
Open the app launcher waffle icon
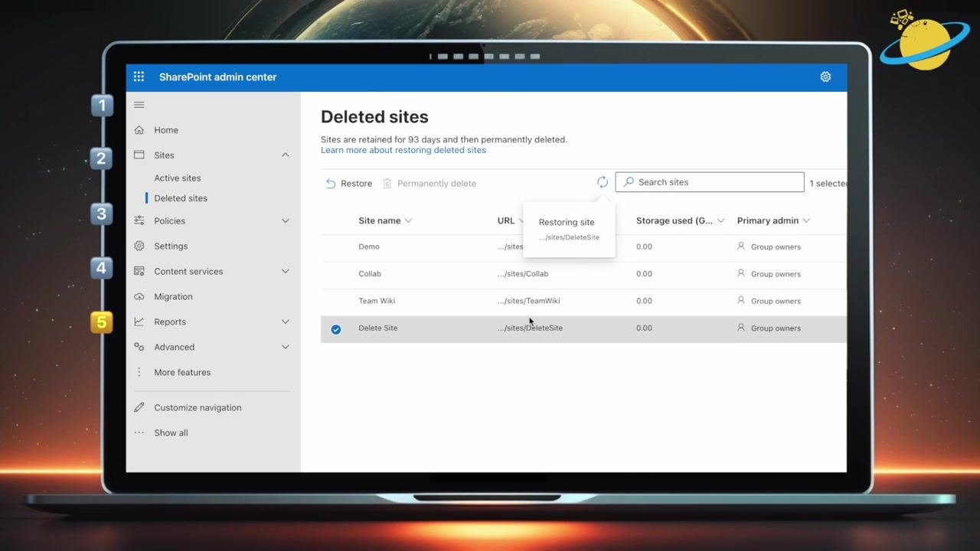(139, 77)
